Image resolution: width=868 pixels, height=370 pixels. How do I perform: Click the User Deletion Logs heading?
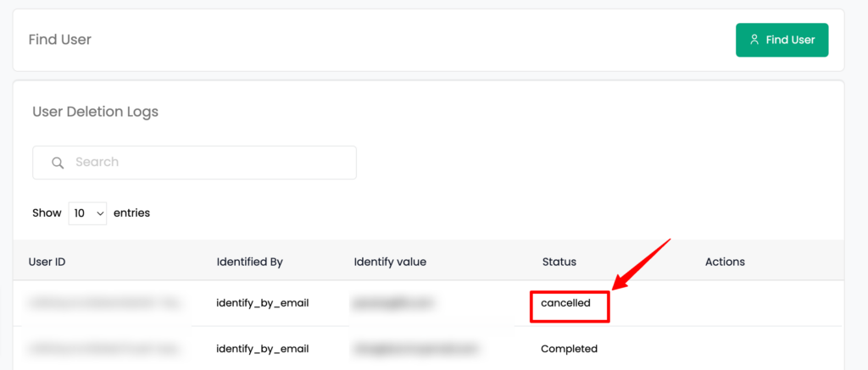95,112
